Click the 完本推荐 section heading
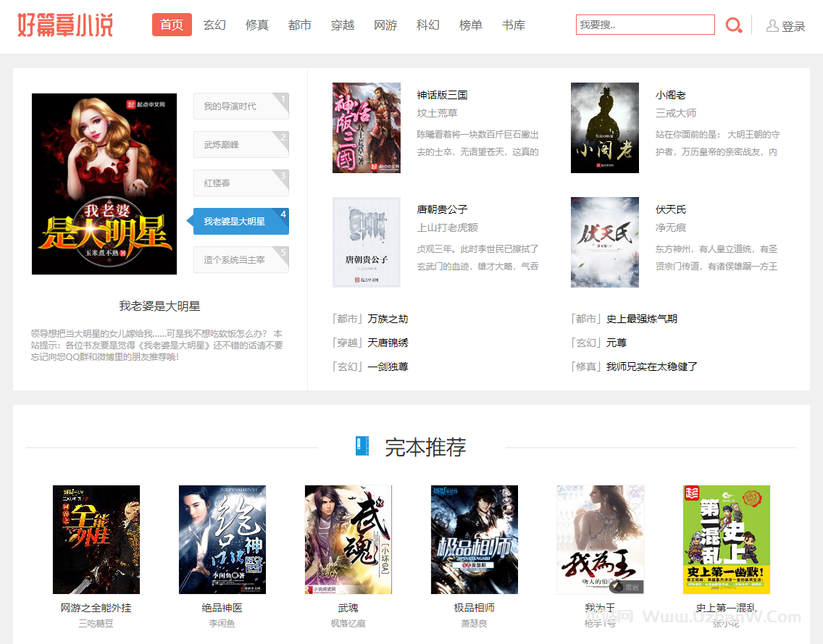This screenshot has width=823, height=644. [x=426, y=447]
